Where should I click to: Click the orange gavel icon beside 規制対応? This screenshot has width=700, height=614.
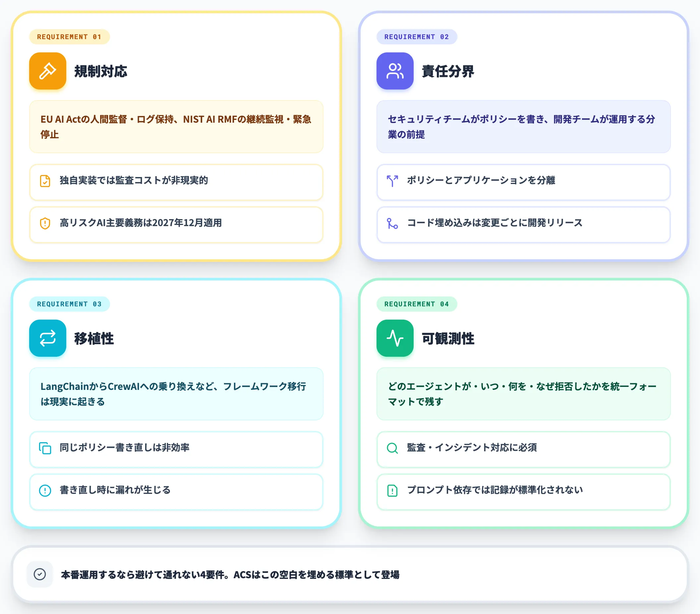[x=48, y=71]
